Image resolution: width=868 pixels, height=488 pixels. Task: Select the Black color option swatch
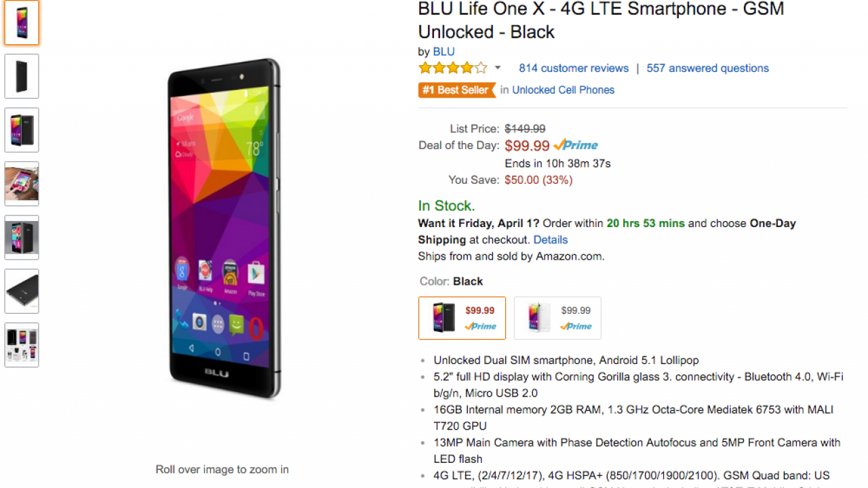coord(462,318)
